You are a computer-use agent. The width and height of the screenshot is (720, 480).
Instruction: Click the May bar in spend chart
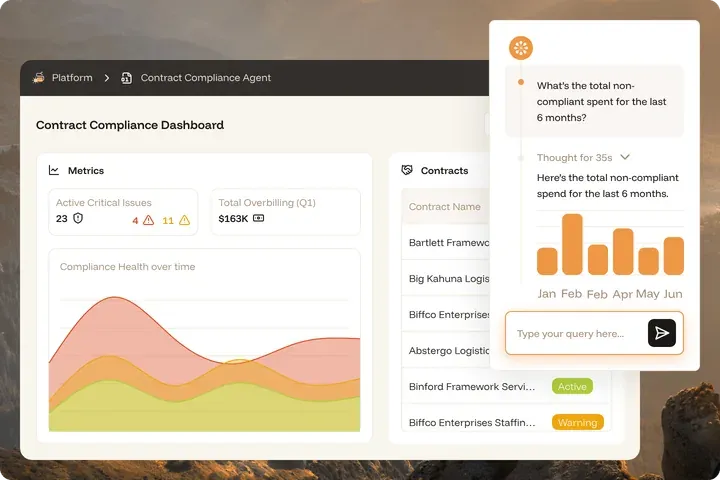pos(648,261)
